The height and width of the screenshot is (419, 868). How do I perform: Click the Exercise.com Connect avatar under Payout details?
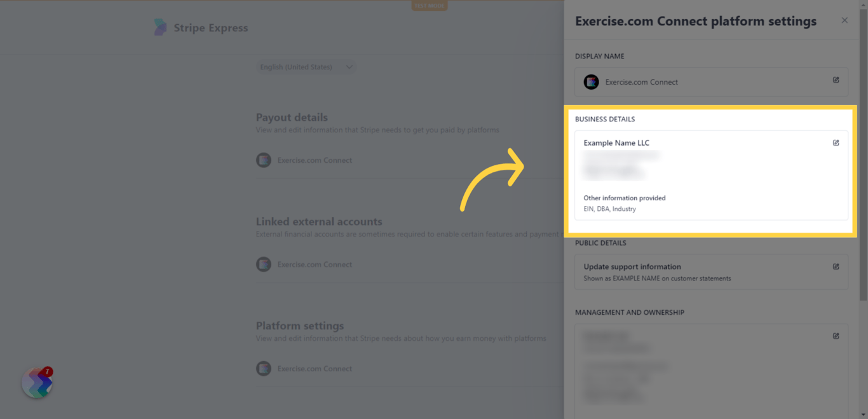point(264,160)
